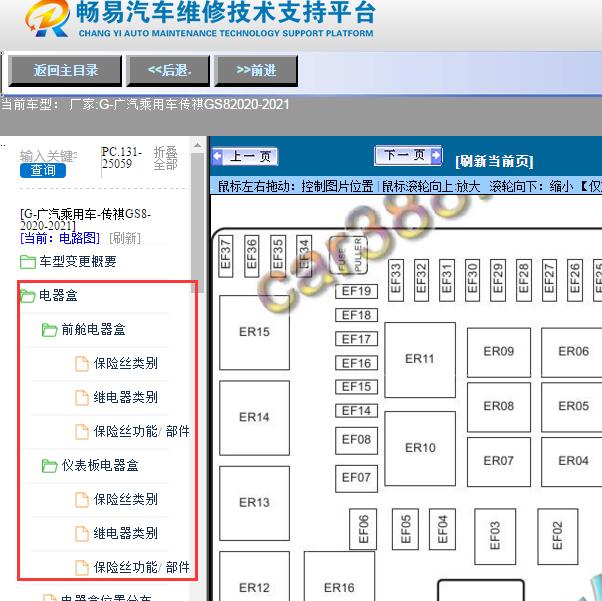Open 保险丝功能/部件 under 前舱电器盒

tap(142, 431)
